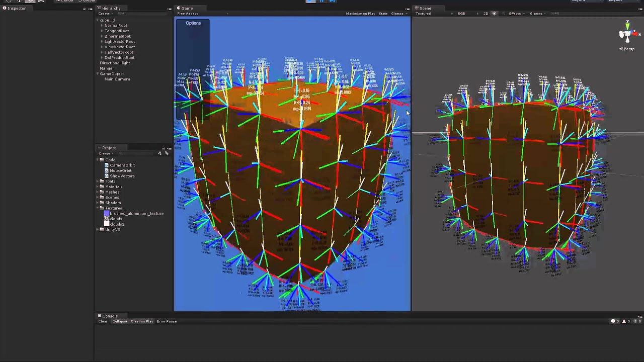
Task: Select the ShowVectors script icon
Action: click(x=107, y=176)
